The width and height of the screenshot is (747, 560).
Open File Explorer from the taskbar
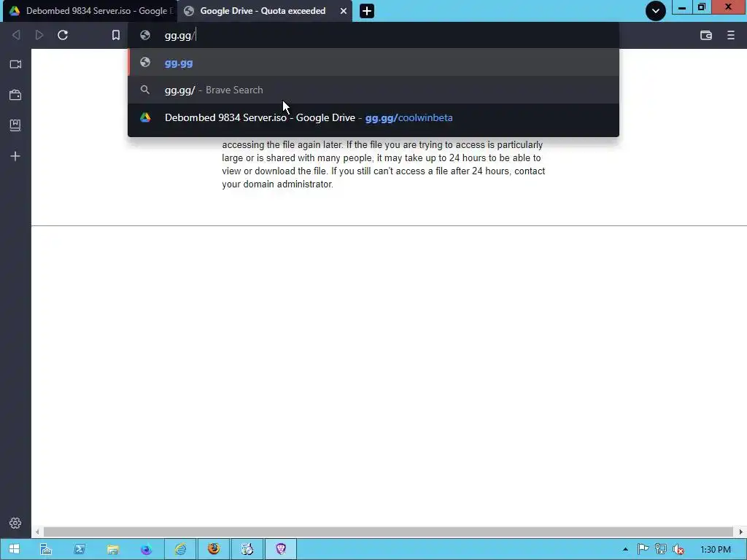[112, 549]
